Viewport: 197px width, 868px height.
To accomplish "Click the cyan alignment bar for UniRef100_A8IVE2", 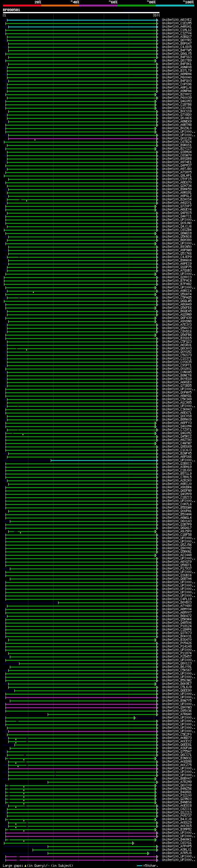I will [82, 20].
